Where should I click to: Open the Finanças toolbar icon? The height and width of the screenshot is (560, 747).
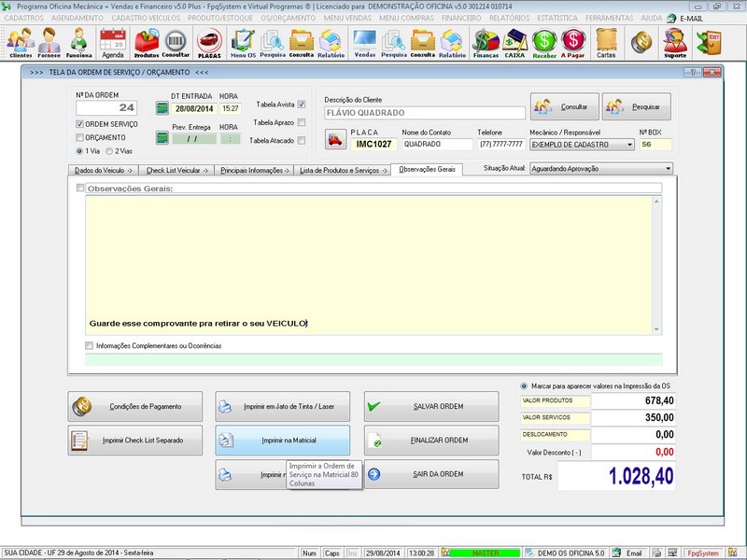[486, 42]
